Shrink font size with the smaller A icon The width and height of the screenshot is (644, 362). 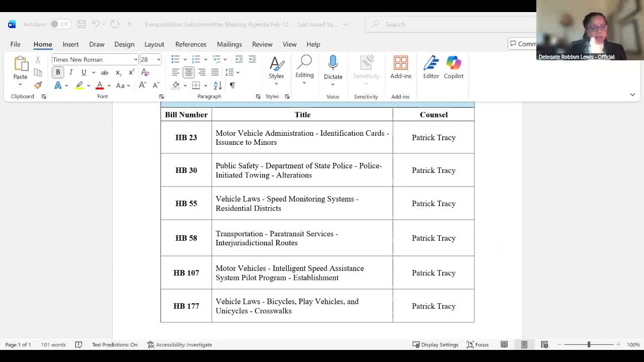tap(156, 85)
